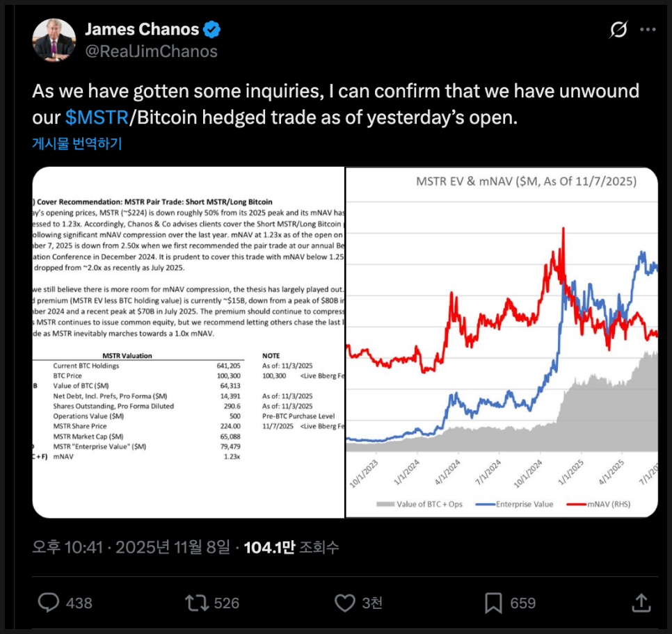The height and width of the screenshot is (634, 672).
Task: Click the repost arrows icon
Action: click(196, 602)
